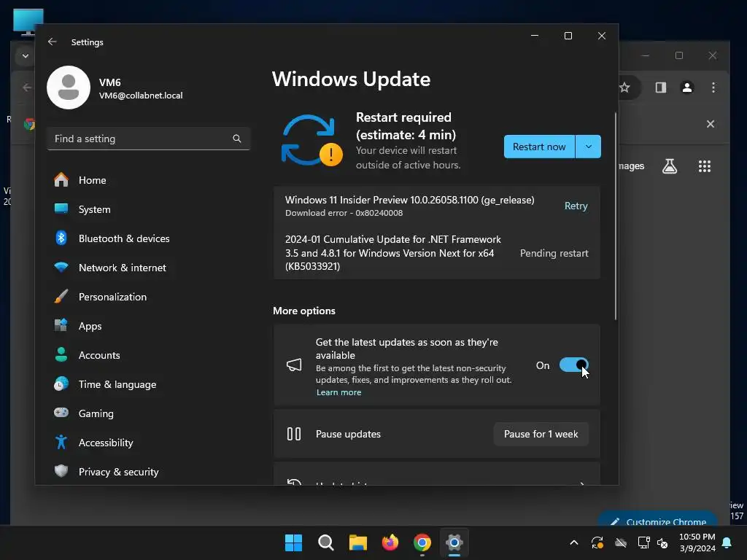Turn off Get the latest updates toggle
The image size is (747, 560).
click(574, 365)
